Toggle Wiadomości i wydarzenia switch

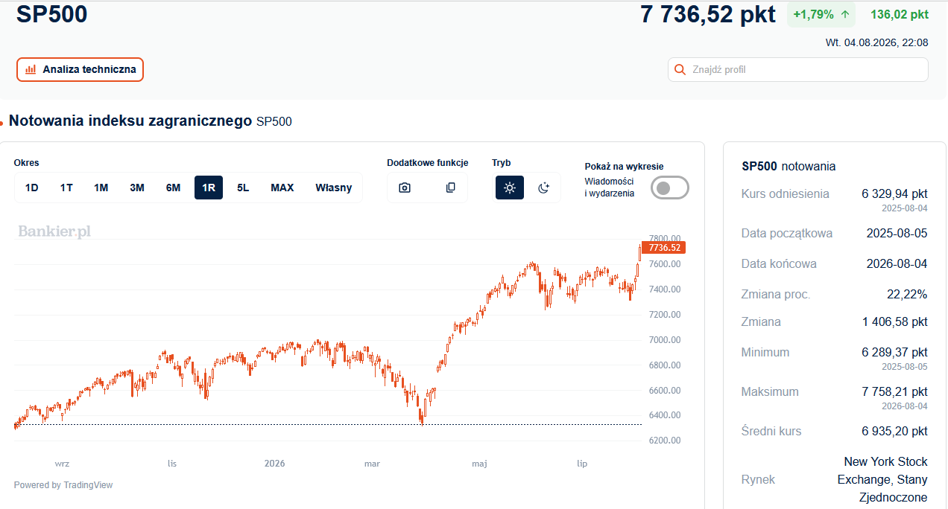pos(670,188)
